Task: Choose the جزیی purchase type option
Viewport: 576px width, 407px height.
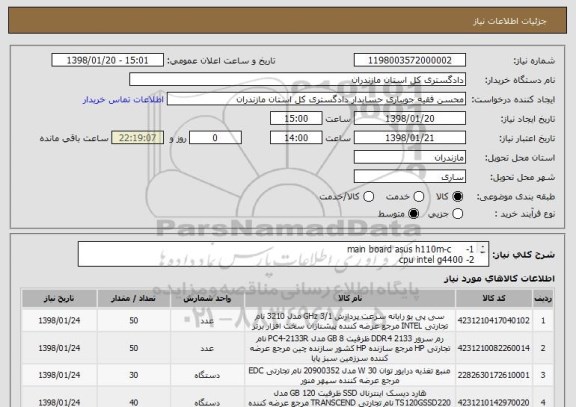Action: 457,213
